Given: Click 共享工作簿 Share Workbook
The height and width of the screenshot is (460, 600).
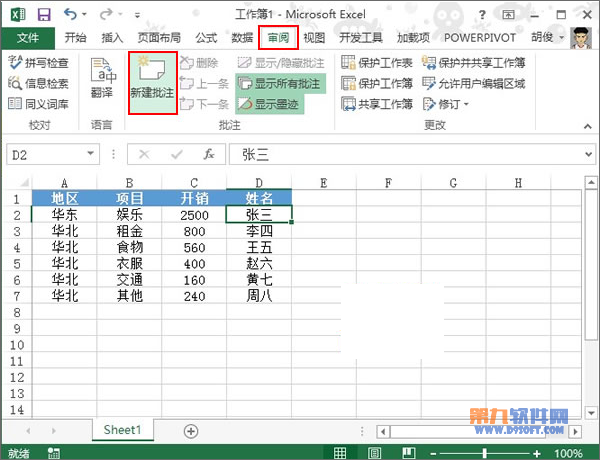Looking at the screenshot, I should [377, 104].
